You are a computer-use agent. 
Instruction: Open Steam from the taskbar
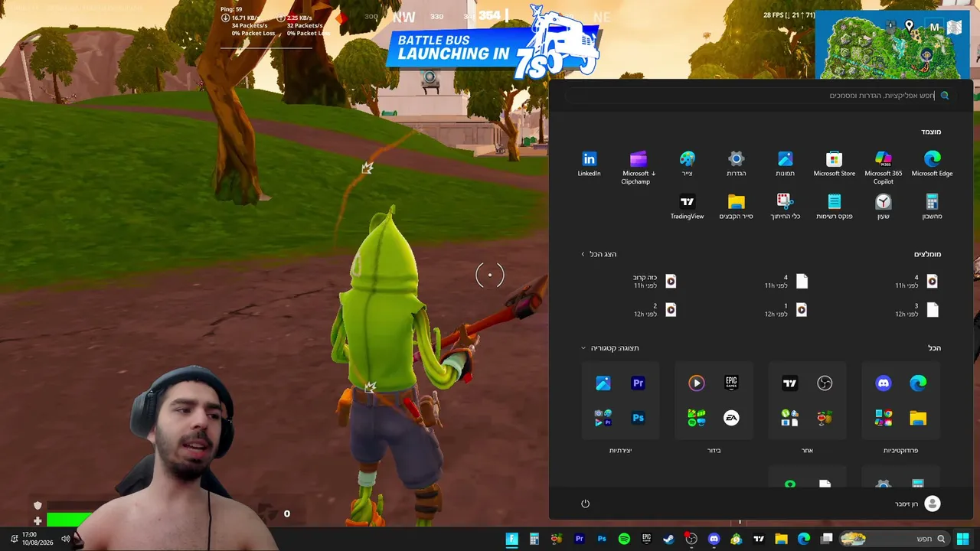[668, 539]
